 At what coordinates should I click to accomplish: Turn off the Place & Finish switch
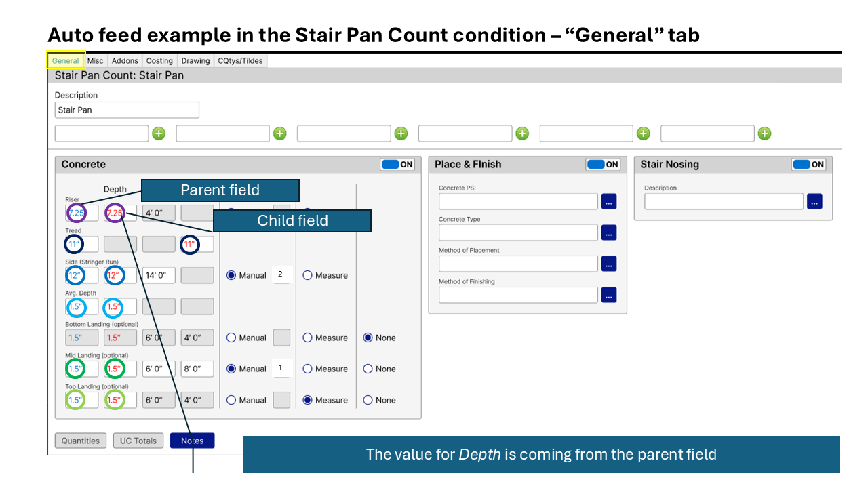tap(602, 165)
